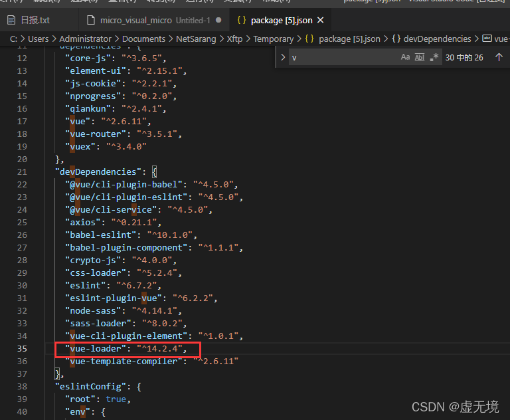Click "@vue/cli-plugin-babel" on line 22
The image size is (510, 420).
[x=124, y=185]
